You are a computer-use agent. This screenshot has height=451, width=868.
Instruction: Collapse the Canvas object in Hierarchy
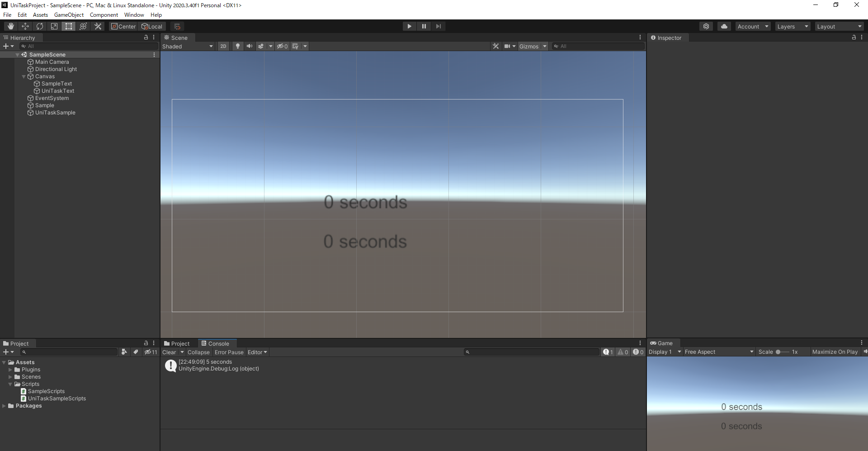(x=24, y=76)
